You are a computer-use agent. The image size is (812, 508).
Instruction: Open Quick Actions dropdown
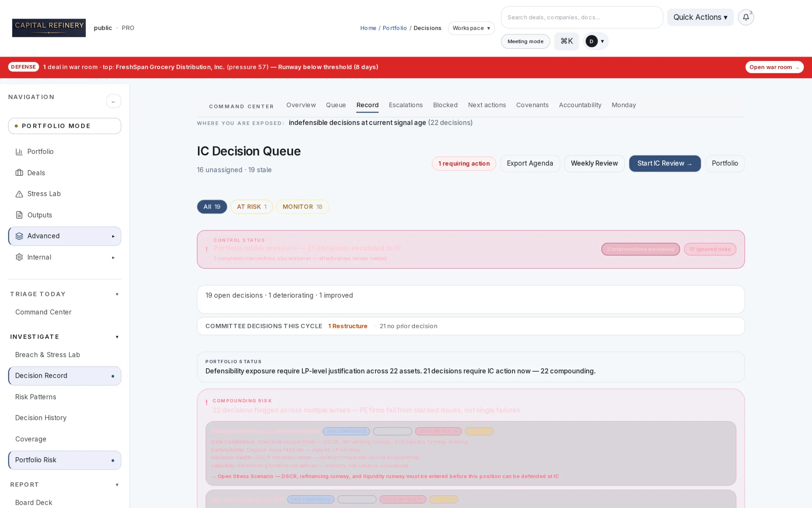[700, 17]
